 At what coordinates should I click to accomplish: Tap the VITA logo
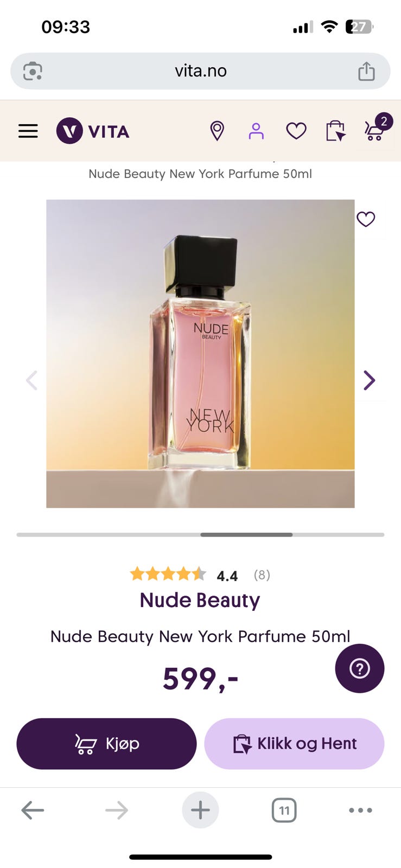tap(93, 131)
